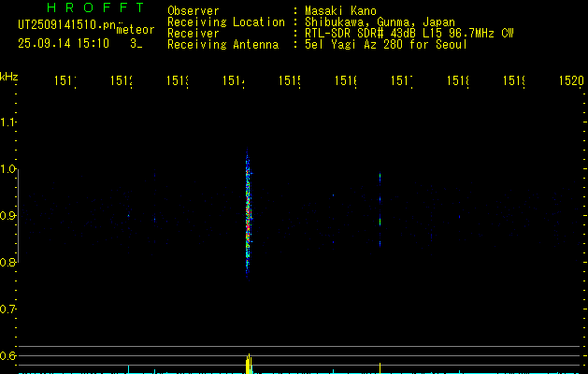Viewport: 588px width, 374px height.
Task: Click the 'Receiving Location' label
Action: [226, 22]
